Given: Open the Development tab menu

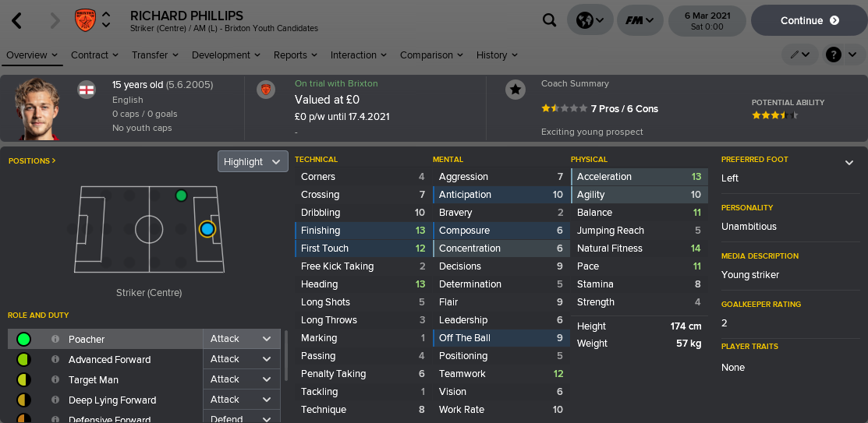Looking at the screenshot, I should point(226,55).
